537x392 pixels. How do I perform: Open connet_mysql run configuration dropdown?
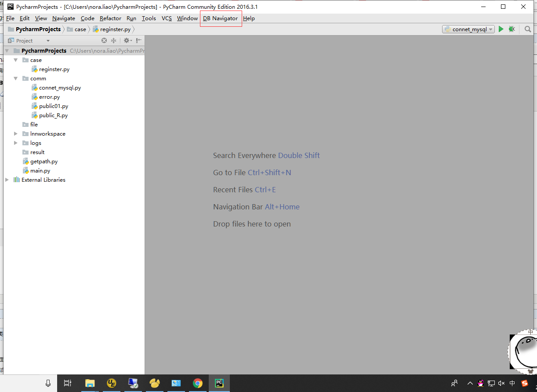point(468,29)
